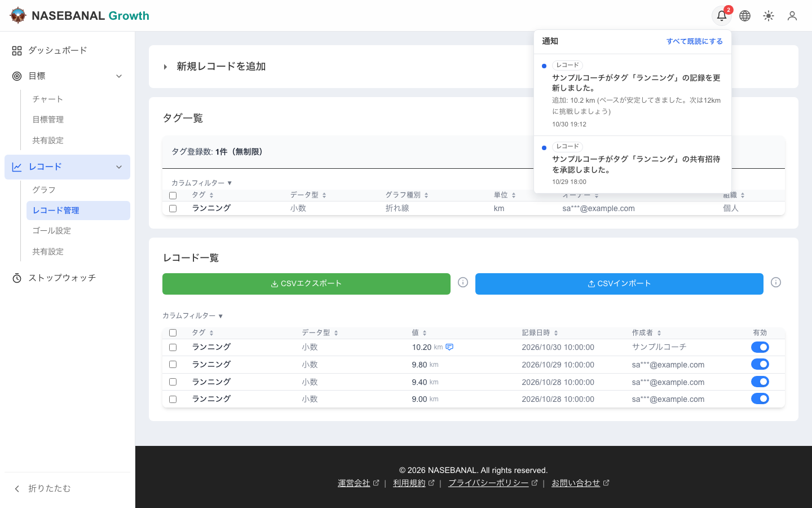Screen dimensions: 812x508
Task: Select the checkbox for the 9.00 km record
Action: 173,400
